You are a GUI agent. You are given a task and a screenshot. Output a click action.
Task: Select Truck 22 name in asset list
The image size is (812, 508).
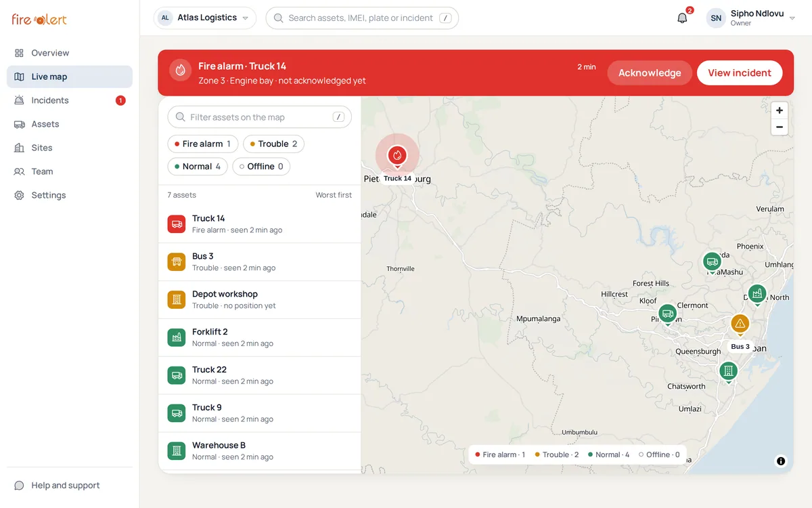coord(209,370)
